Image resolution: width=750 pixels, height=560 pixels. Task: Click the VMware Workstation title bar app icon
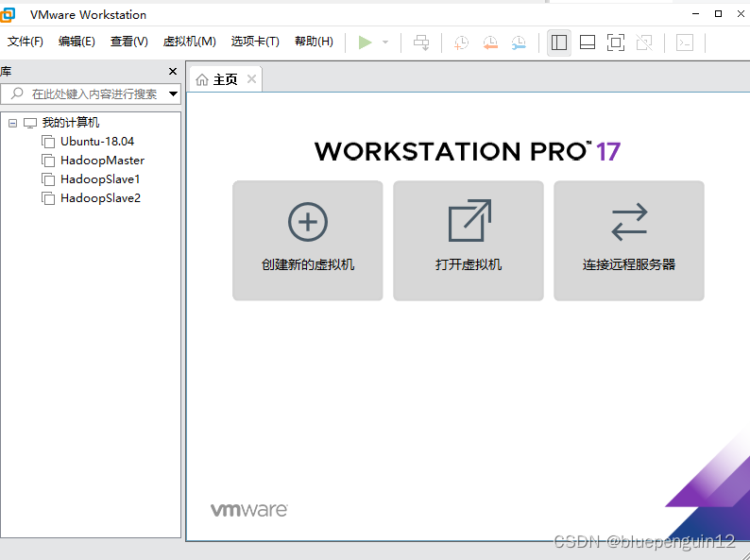point(7,15)
